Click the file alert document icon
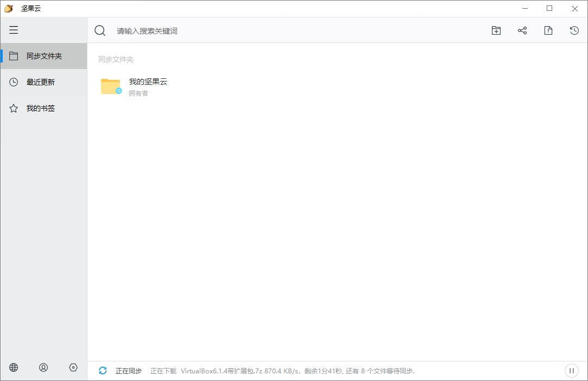 [548, 30]
